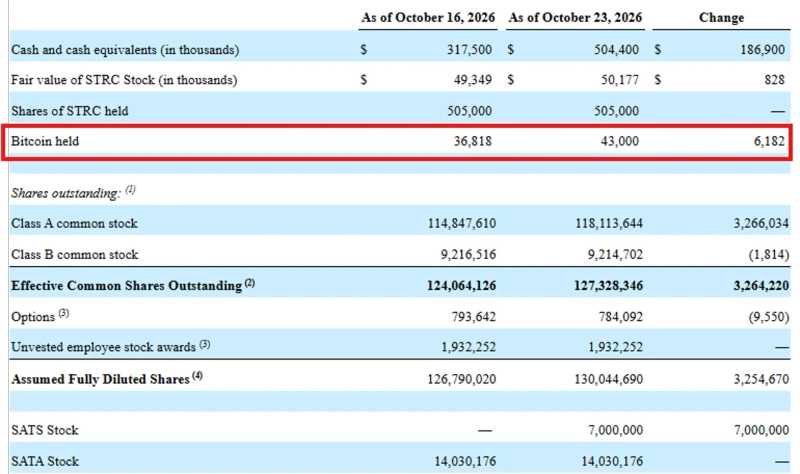Image resolution: width=800 pixels, height=474 pixels.
Task: Click the bold value 124,064,126
Action: pyautogui.click(x=462, y=286)
